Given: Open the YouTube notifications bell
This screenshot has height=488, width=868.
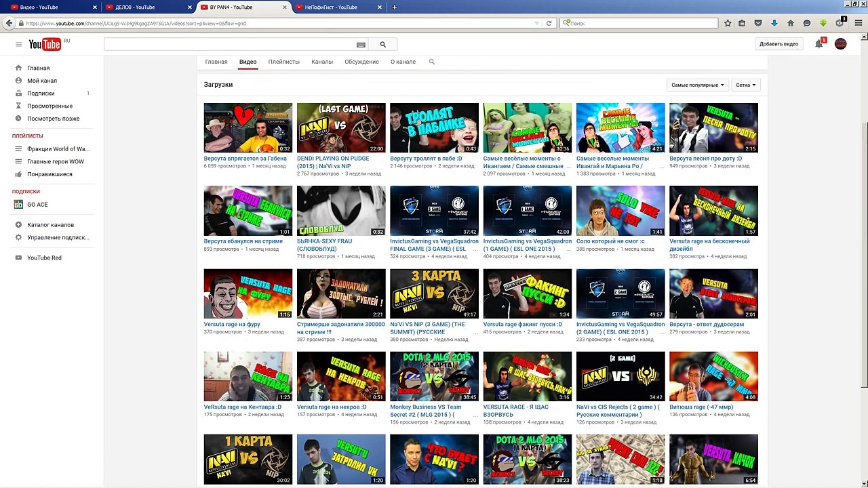Looking at the screenshot, I should pos(819,44).
